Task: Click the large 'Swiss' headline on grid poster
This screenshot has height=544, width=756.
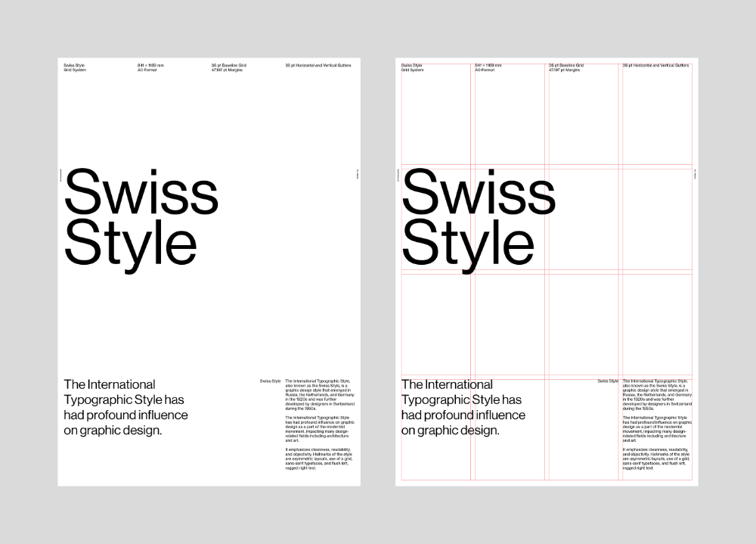Action: click(479, 192)
